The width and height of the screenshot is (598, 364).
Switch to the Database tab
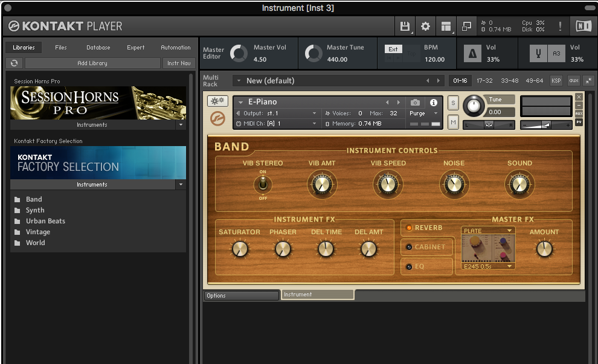[98, 47]
